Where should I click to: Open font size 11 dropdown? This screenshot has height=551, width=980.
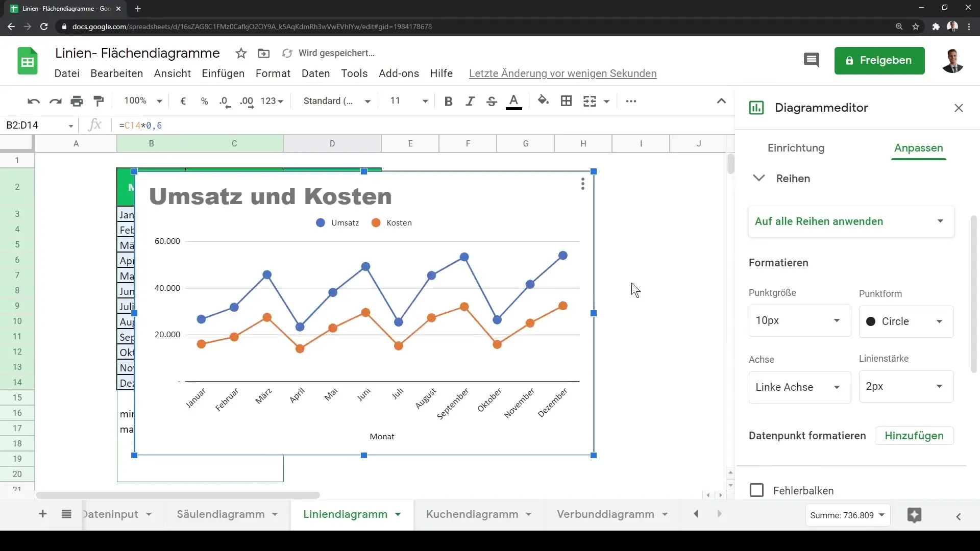pos(408,101)
